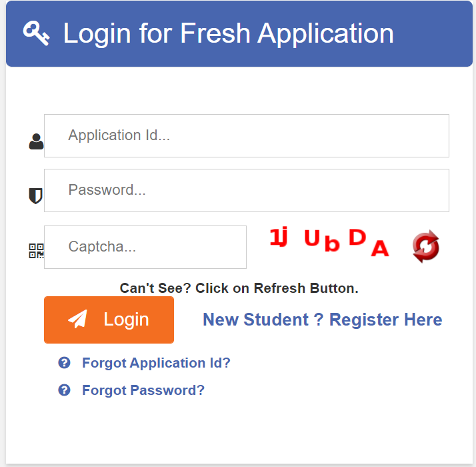This screenshot has height=467, width=476.
Task: Click the key icon in the header
Action: [36, 33]
